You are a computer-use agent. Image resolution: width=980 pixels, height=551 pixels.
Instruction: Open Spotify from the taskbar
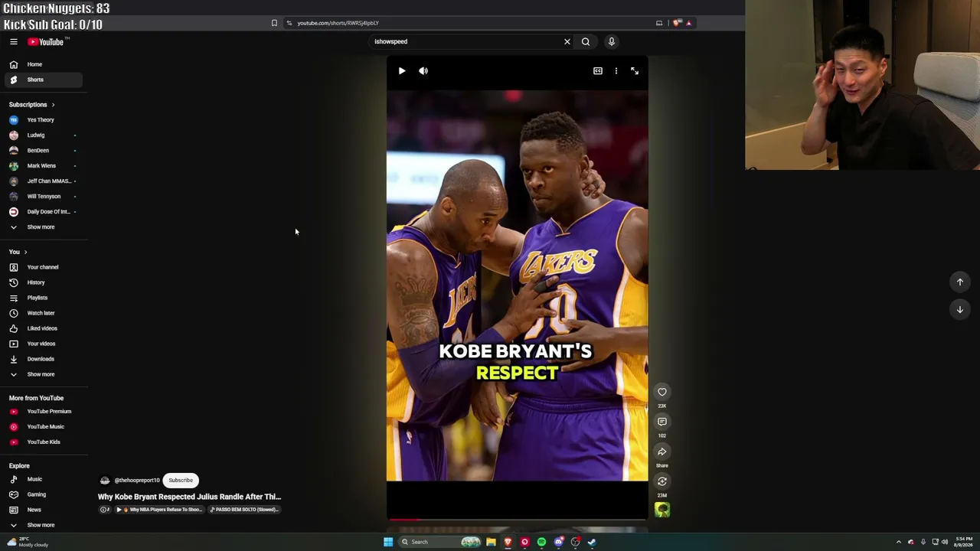[x=541, y=542]
